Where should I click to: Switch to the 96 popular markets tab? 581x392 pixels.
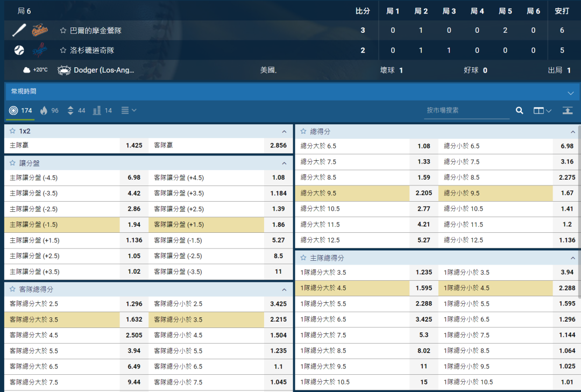pos(49,110)
